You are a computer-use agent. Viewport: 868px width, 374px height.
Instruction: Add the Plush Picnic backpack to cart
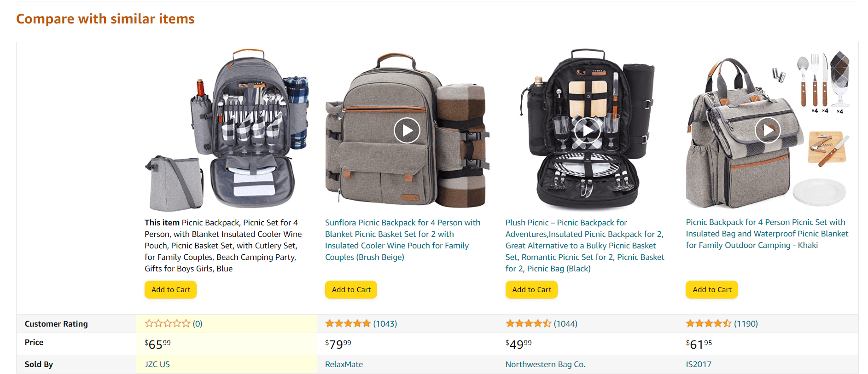click(x=531, y=289)
